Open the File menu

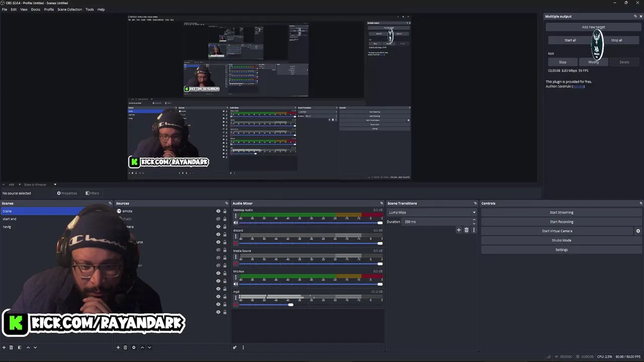pyautogui.click(x=5, y=10)
